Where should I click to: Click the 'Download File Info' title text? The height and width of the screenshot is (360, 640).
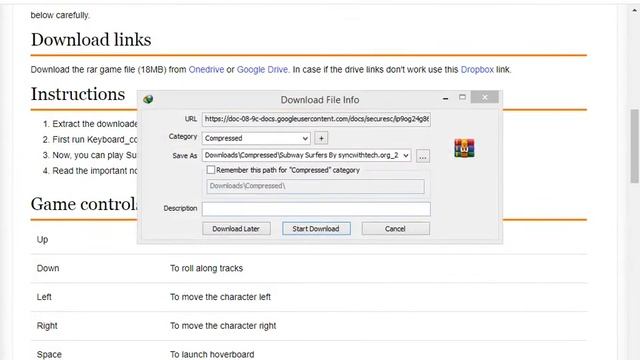tap(320, 100)
